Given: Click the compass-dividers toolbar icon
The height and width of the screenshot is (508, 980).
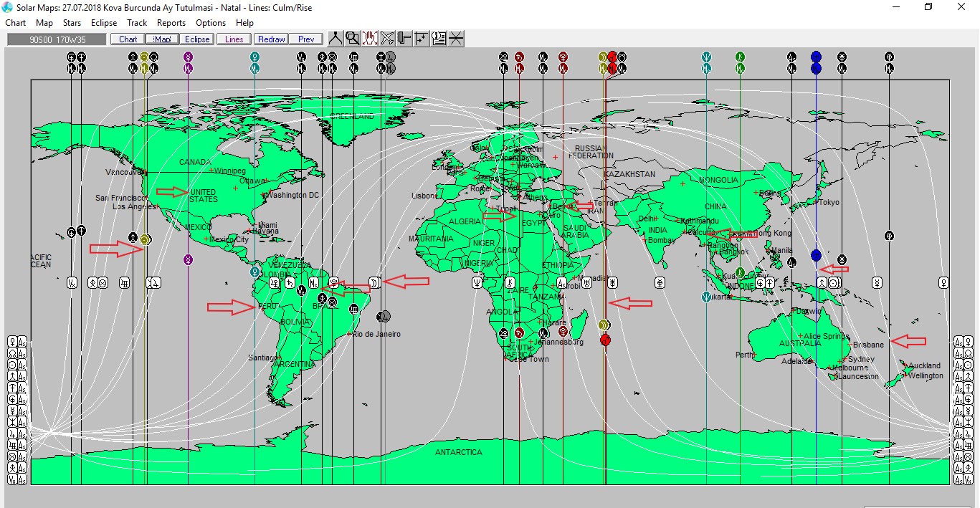Looking at the screenshot, I should (336, 39).
